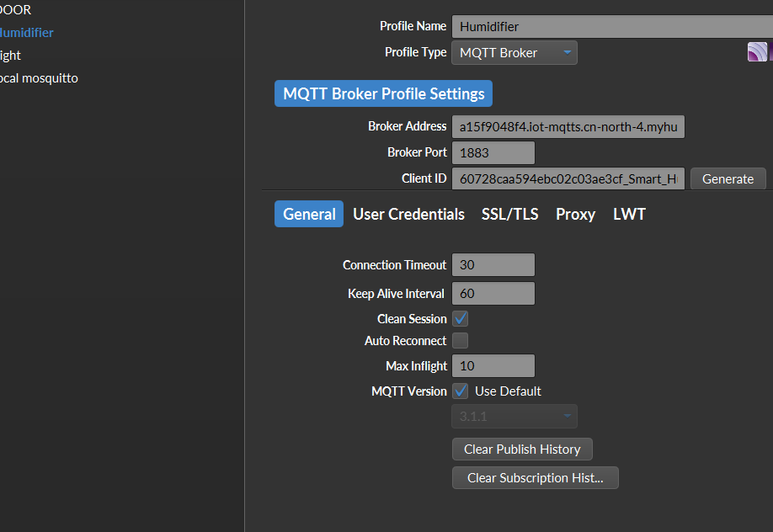
Task: Open the SSL/TLS tab
Action: point(509,215)
